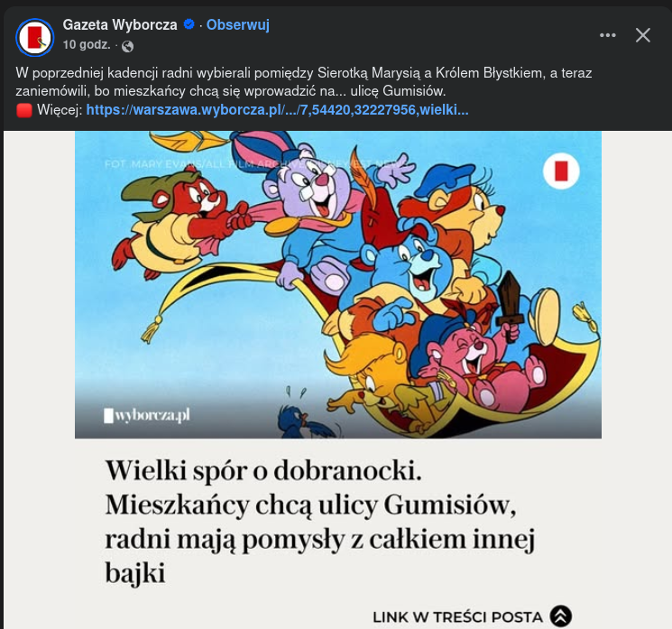The image size is (672, 629).
Task: Click the red square emoji before Więcej
Action: click(24, 110)
